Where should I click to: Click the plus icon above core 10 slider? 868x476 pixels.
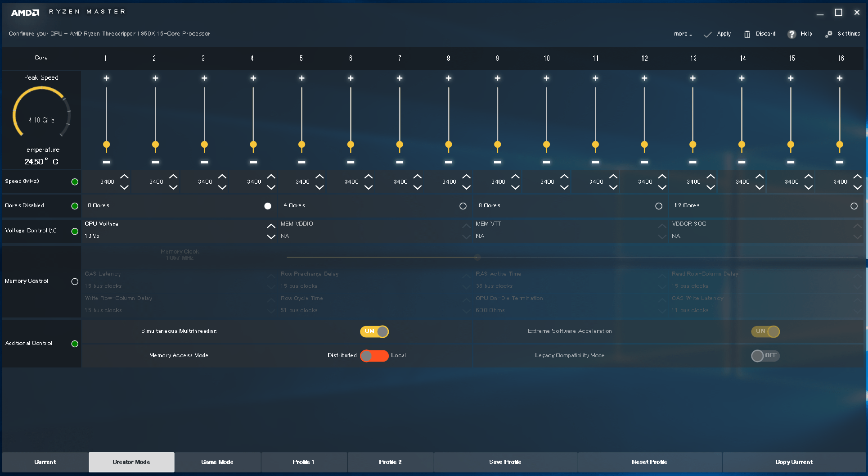click(x=546, y=78)
